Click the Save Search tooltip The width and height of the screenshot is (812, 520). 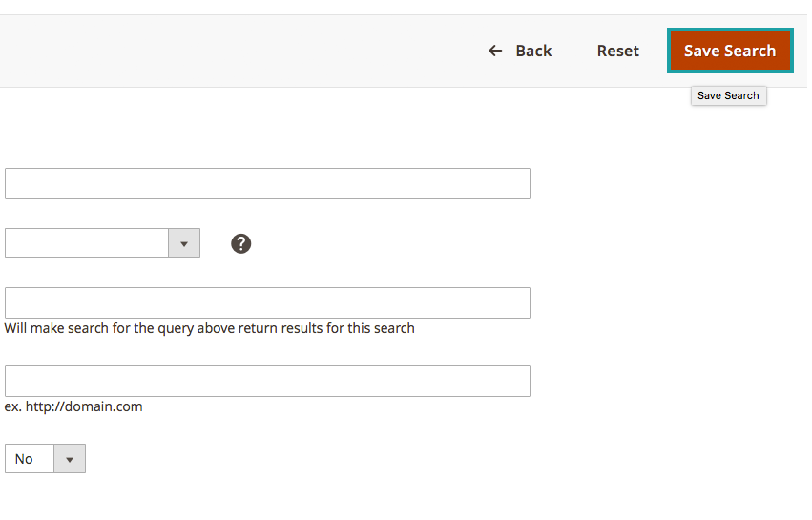pos(728,95)
